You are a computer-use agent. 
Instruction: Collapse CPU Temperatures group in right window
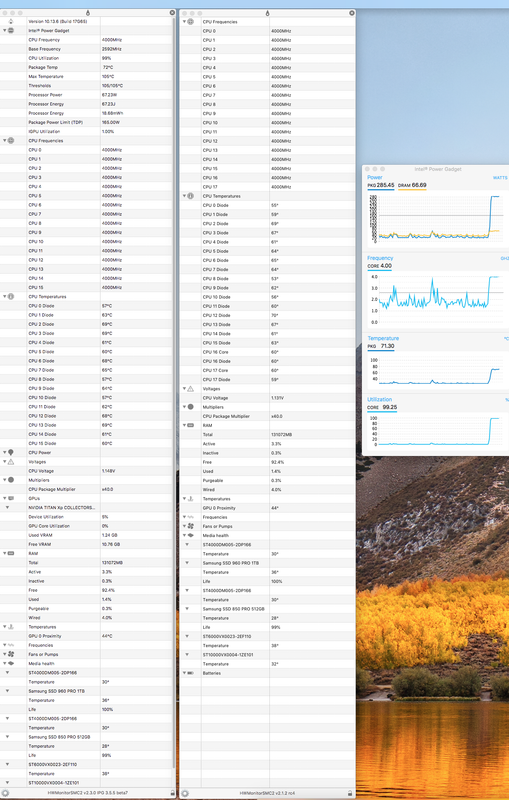(x=184, y=196)
